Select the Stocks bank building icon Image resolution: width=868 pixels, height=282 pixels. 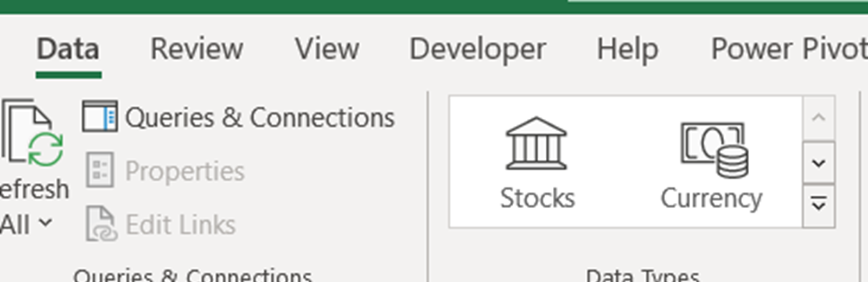coord(536,144)
